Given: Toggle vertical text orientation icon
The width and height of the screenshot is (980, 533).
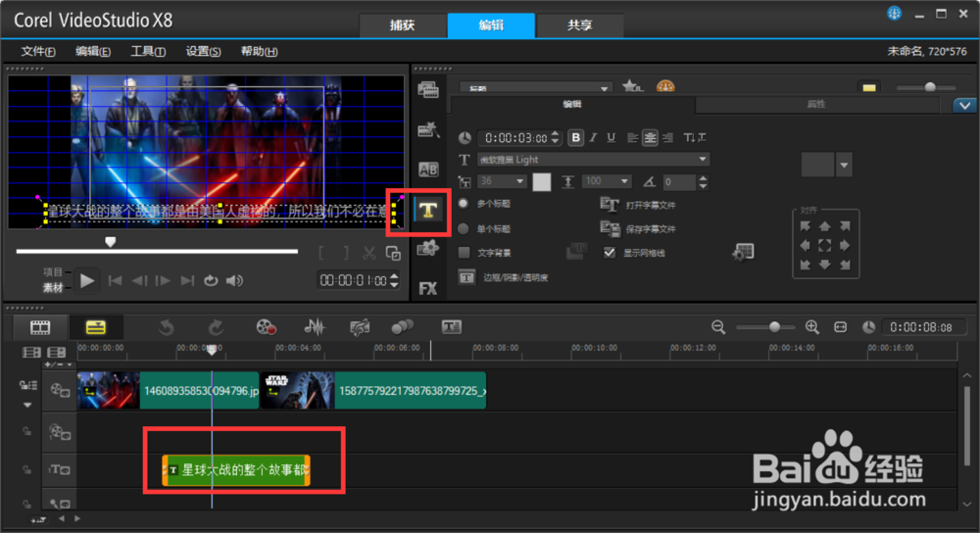Looking at the screenshot, I should click(695, 137).
